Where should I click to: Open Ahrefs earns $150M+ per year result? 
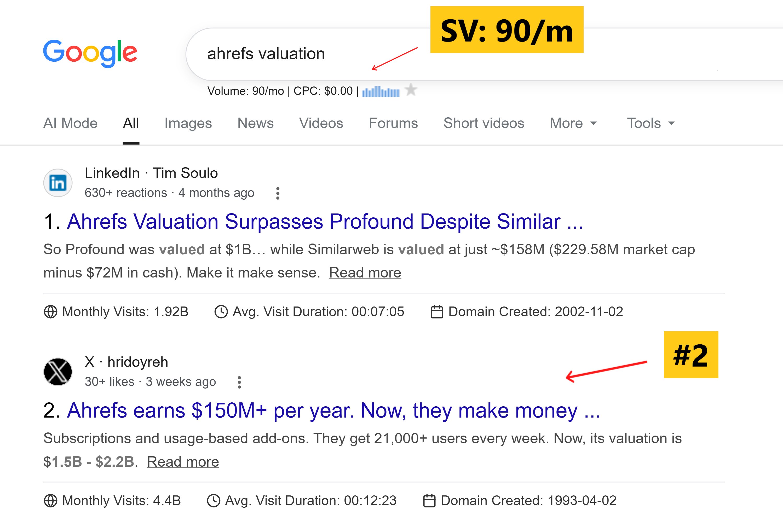click(x=334, y=411)
